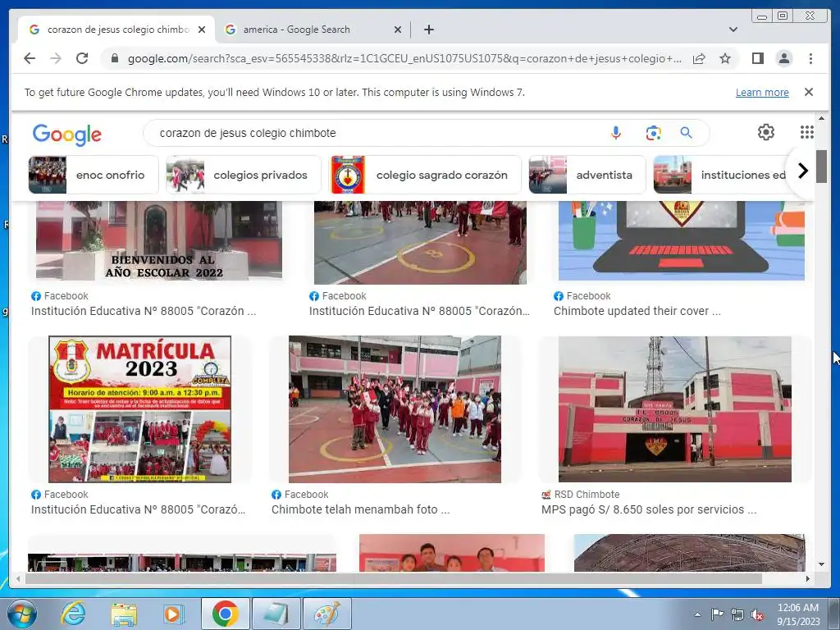Viewport: 840px width, 630px height.
Task: Share this page using the share icon
Action: pyautogui.click(x=699, y=58)
